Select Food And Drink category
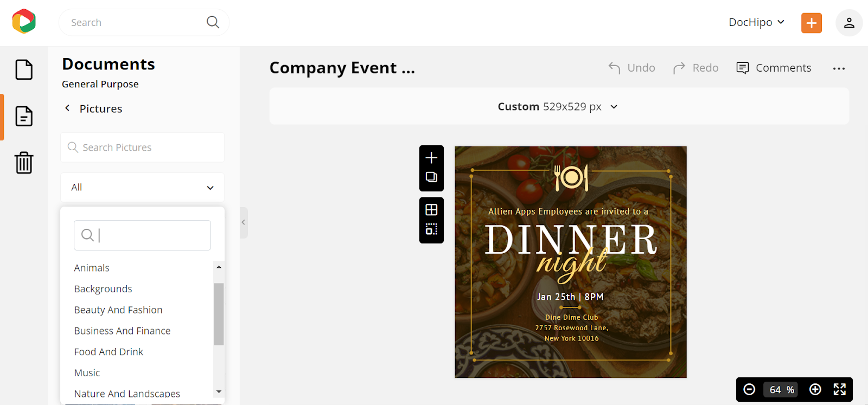The image size is (868, 405). point(108,352)
